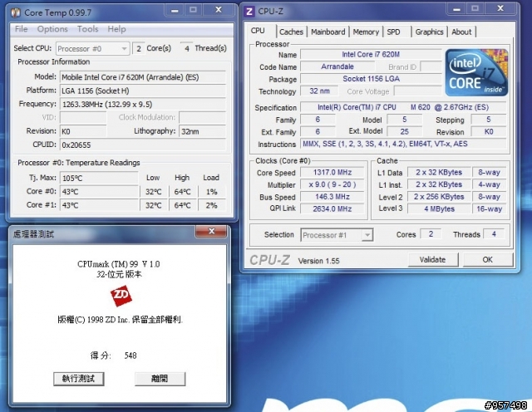This screenshot has width=532, height=412.
Task: Click the Core #1 temperature 43°C field
Action: 99,205
